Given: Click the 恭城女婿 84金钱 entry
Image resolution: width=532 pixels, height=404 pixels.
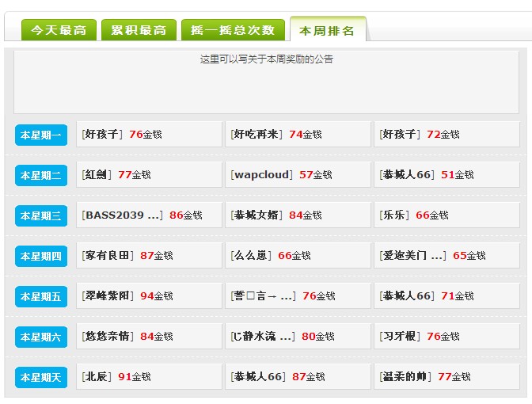Looking at the screenshot, I should tap(298, 215).
